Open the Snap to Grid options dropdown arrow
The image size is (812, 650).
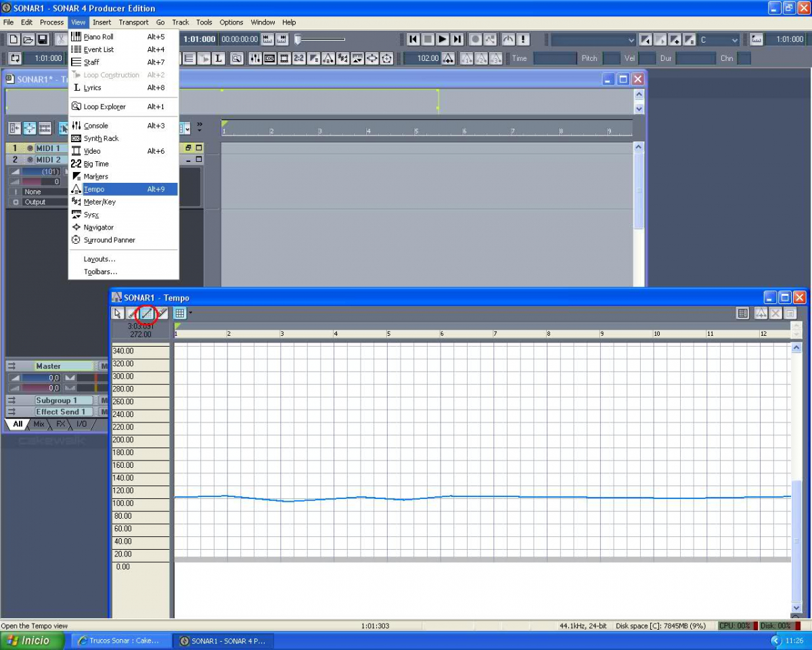pyautogui.click(x=191, y=313)
